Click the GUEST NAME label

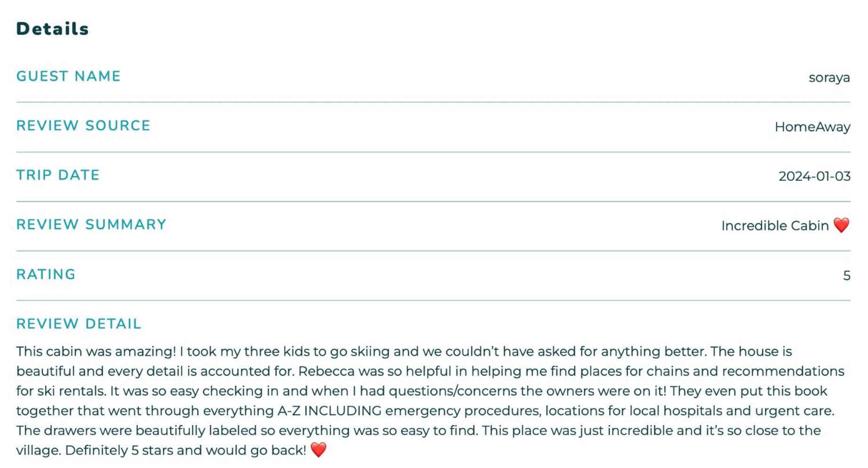(69, 76)
